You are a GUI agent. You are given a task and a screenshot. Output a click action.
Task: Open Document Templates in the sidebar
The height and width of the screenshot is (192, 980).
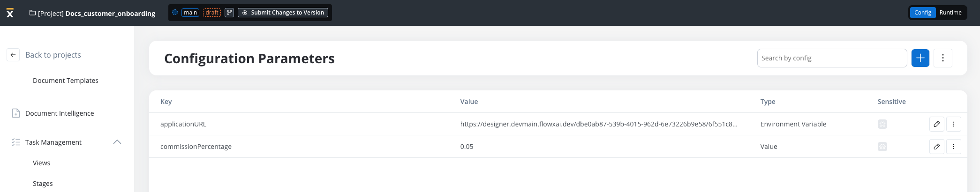pos(66,81)
